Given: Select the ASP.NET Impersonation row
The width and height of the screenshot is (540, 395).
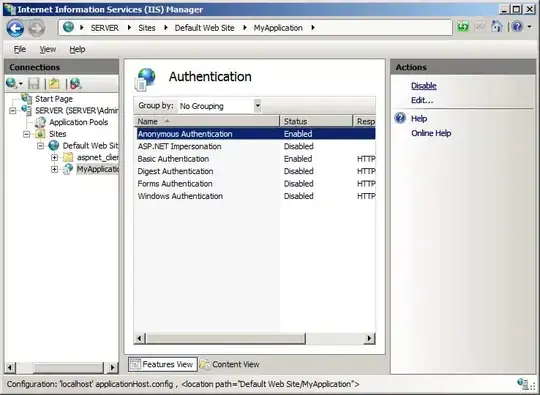Looking at the screenshot, I should [256, 146].
